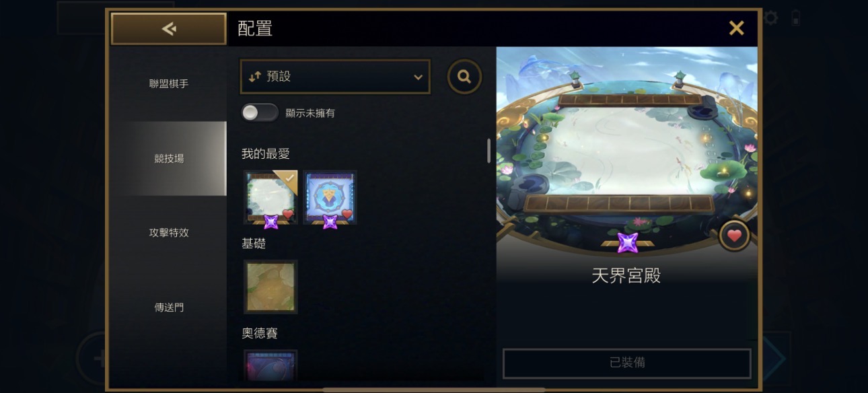
Task: Switch to 攻擊特效 tab
Action: [169, 233]
